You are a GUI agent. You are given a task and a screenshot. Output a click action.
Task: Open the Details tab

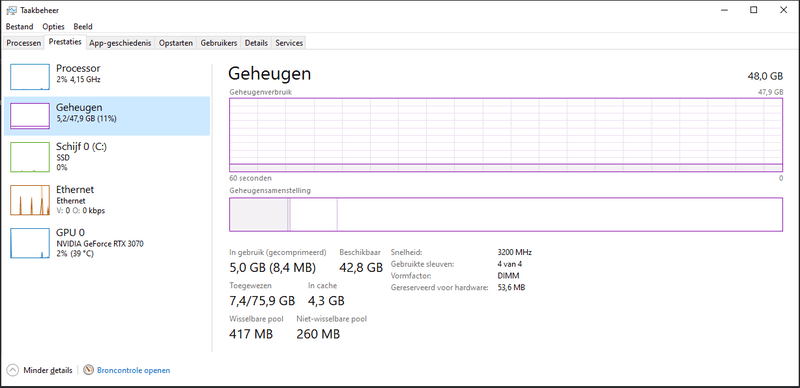coord(256,43)
